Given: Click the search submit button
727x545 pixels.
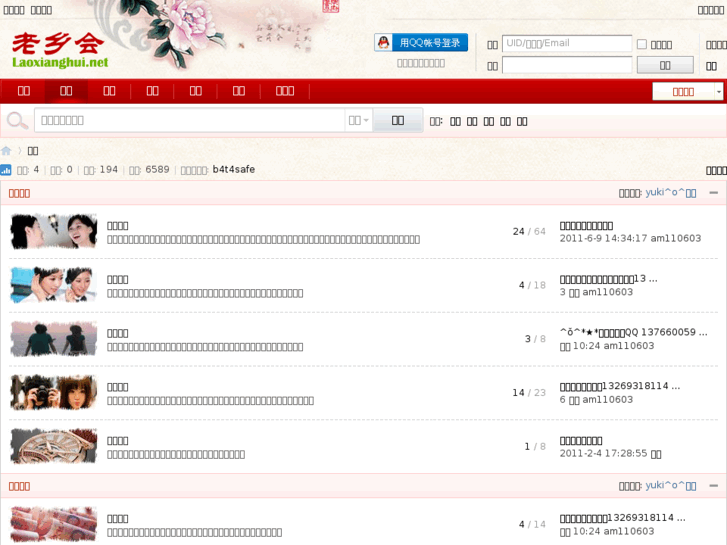Looking at the screenshot, I should [x=398, y=121].
